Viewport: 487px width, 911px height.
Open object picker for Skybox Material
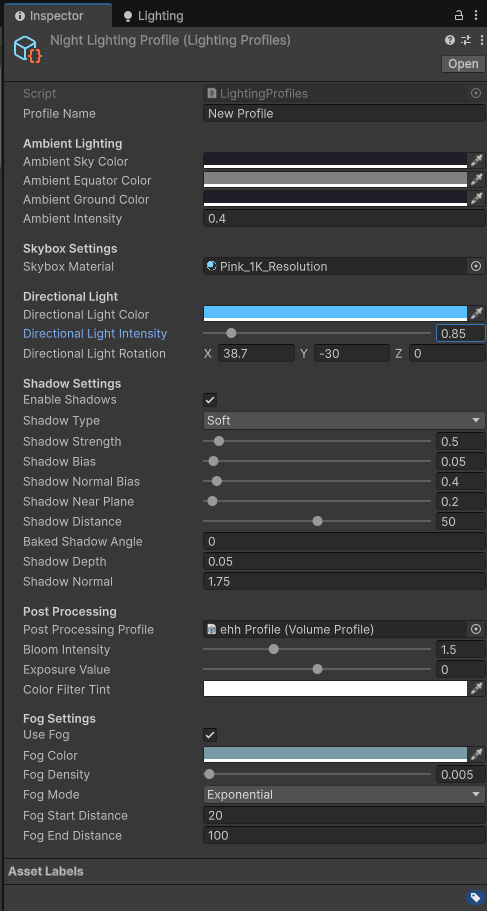pyautogui.click(x=476, y=267)
